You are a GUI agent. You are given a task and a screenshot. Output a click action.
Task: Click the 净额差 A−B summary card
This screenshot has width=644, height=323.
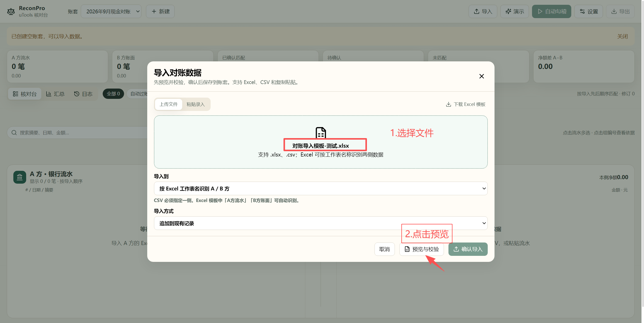pyautogui.click(x=584, y=66)
